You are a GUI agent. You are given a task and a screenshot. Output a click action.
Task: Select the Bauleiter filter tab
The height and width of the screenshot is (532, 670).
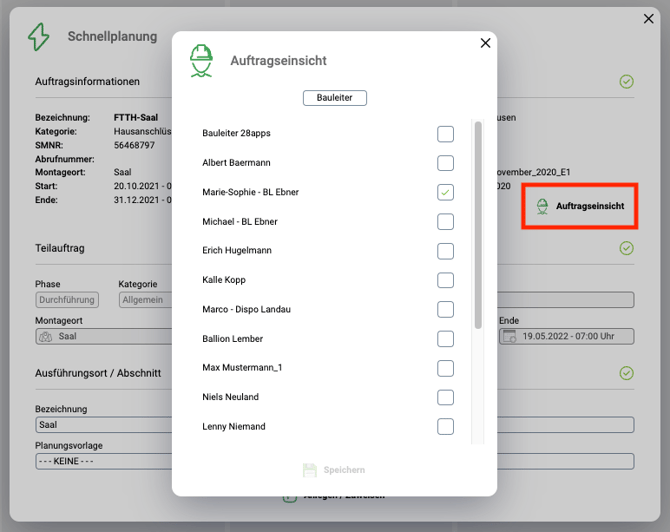coord(335,98)
